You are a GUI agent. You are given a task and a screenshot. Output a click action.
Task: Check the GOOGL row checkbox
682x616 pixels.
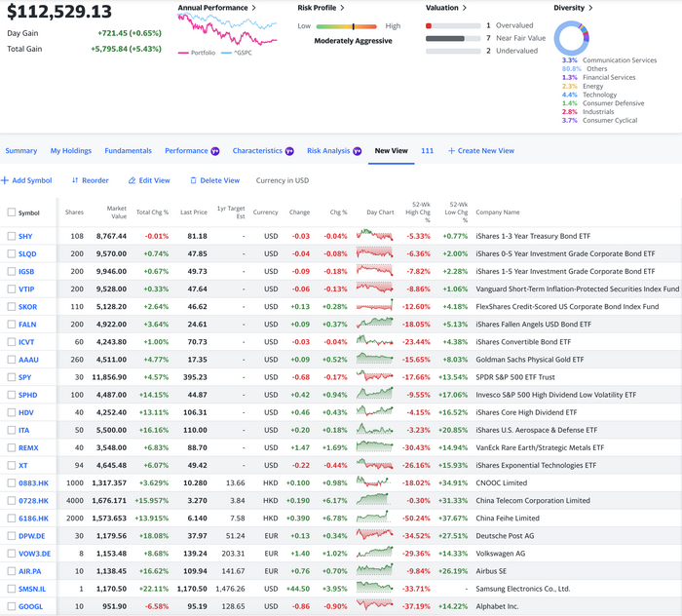point(12,606)
